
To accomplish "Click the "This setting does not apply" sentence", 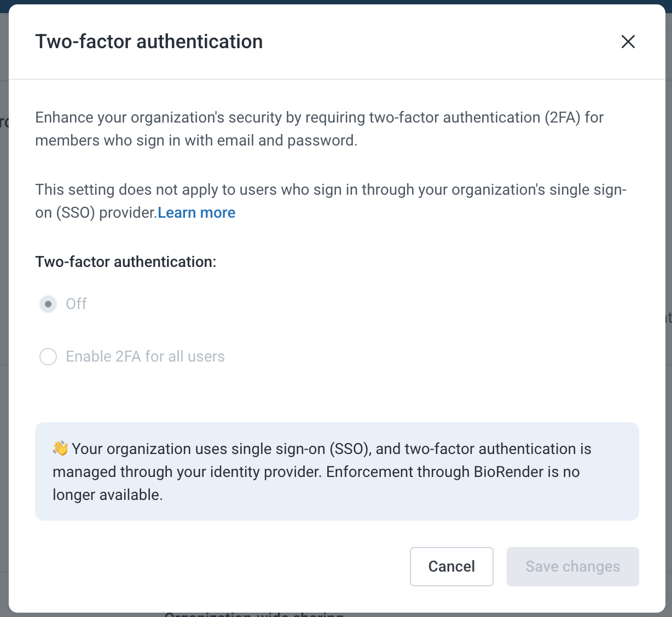I will tap(331, 190).
